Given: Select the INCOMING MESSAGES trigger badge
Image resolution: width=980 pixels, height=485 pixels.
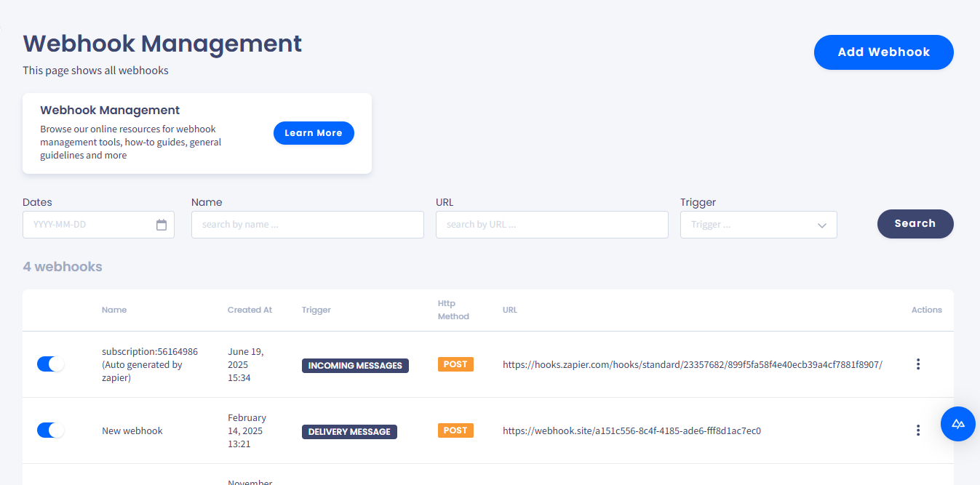Looking at the screenshot, I should point(355,366).
